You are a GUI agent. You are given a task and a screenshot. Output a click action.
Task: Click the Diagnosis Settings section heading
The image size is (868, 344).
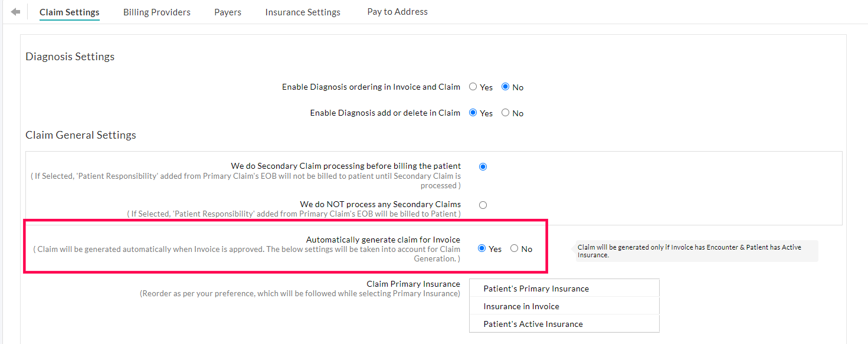70,56
